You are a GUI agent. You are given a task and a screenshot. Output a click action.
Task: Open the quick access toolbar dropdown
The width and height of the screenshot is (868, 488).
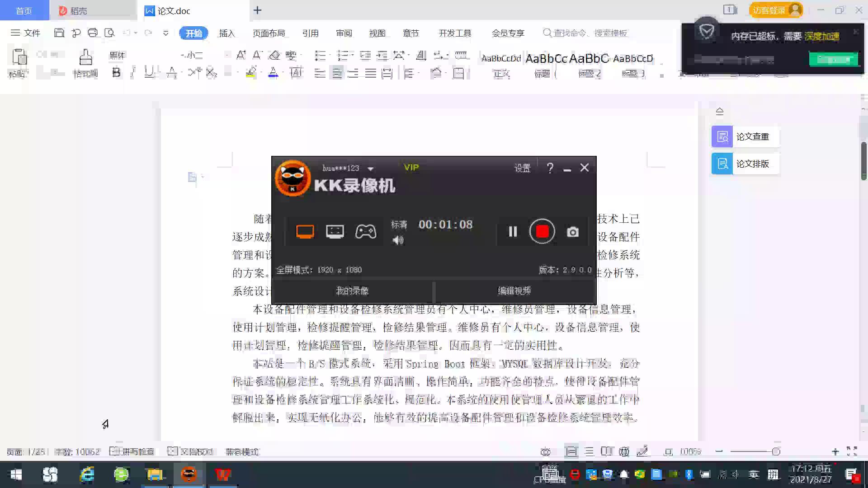click(166, 33)
